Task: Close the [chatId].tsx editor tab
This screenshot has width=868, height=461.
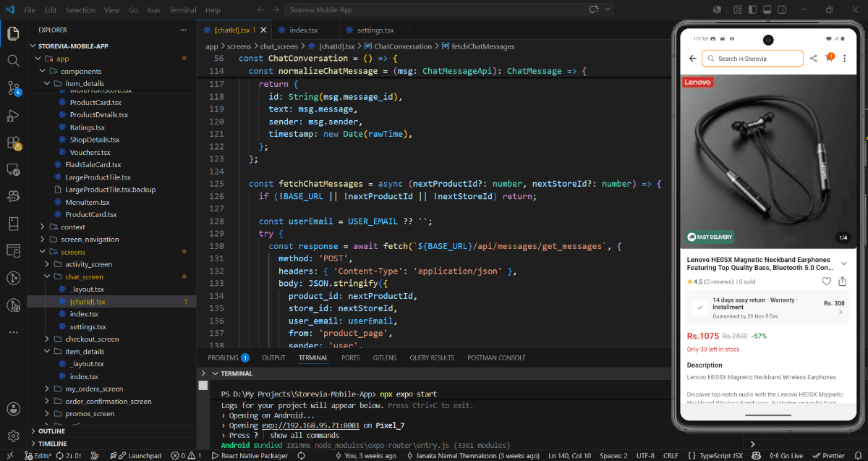Action: pyautogui.click(x=263, y=30)
